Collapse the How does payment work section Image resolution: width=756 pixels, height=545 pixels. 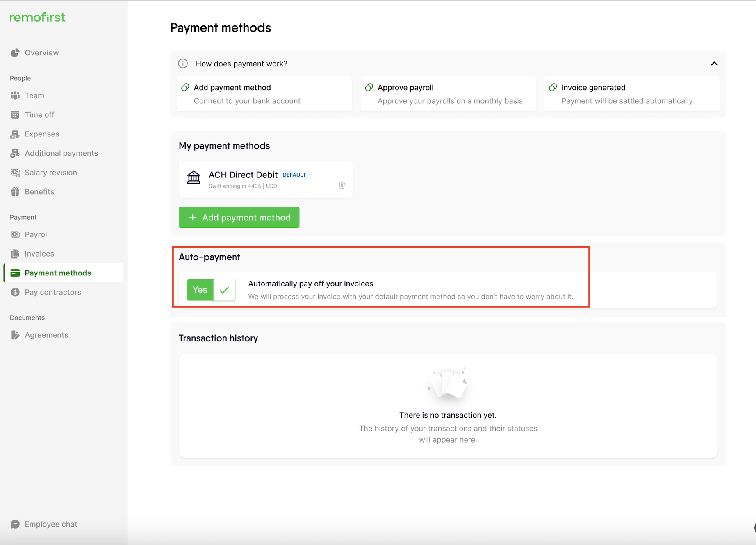pos(714,64)
